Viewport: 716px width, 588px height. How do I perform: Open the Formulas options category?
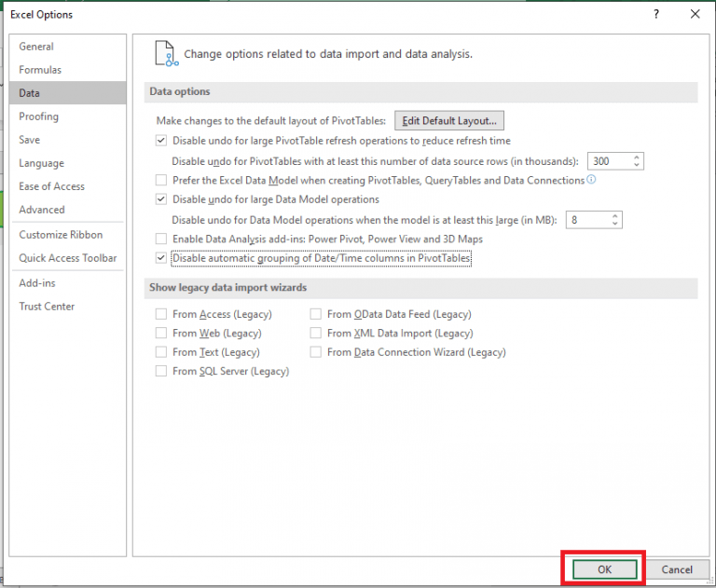40,70
